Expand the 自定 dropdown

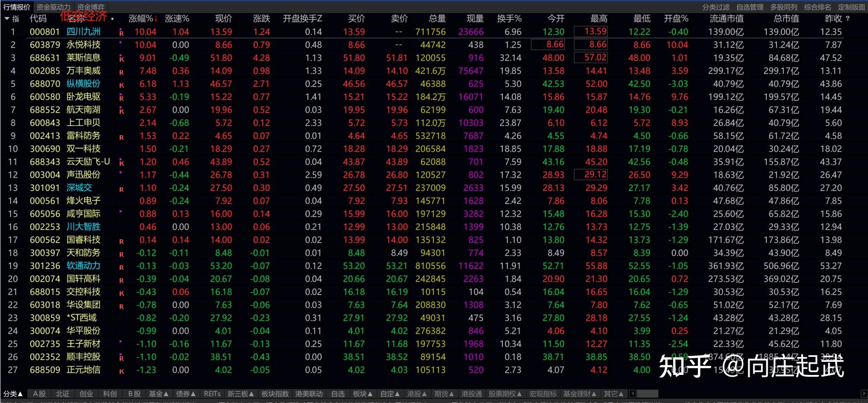pyautogui.click(x=390, y=394)
